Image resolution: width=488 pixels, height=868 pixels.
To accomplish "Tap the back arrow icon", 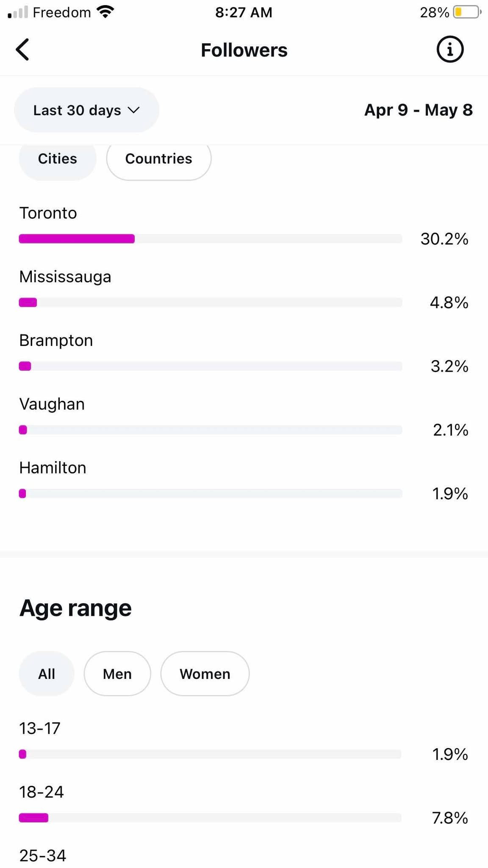I will coord(23,50).
